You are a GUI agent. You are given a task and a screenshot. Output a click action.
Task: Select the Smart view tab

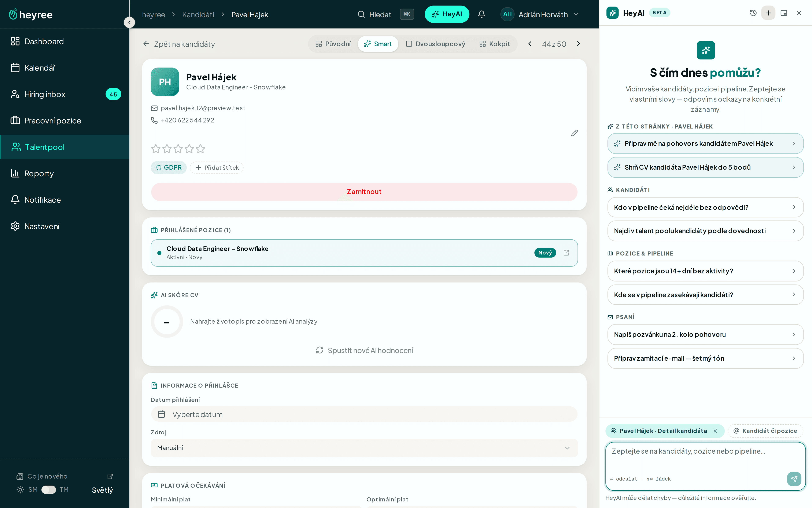(x=378, y=44)
